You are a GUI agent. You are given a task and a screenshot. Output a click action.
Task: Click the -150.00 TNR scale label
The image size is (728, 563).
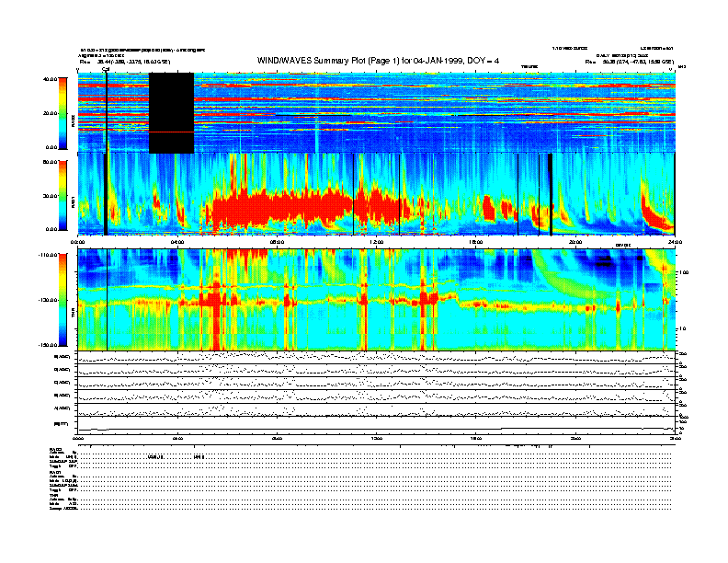click(x=49, y=345)
